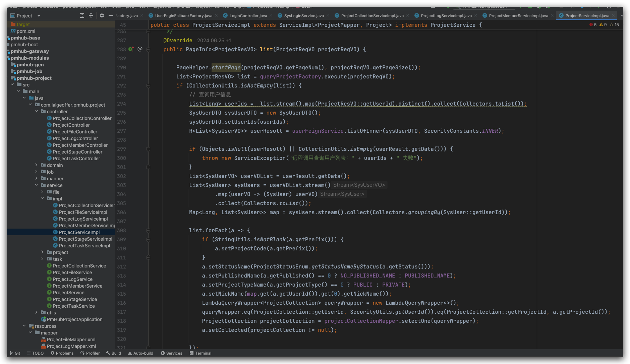Fold the if block at line 292
630x364 pixels.
(x=148, y=86)
